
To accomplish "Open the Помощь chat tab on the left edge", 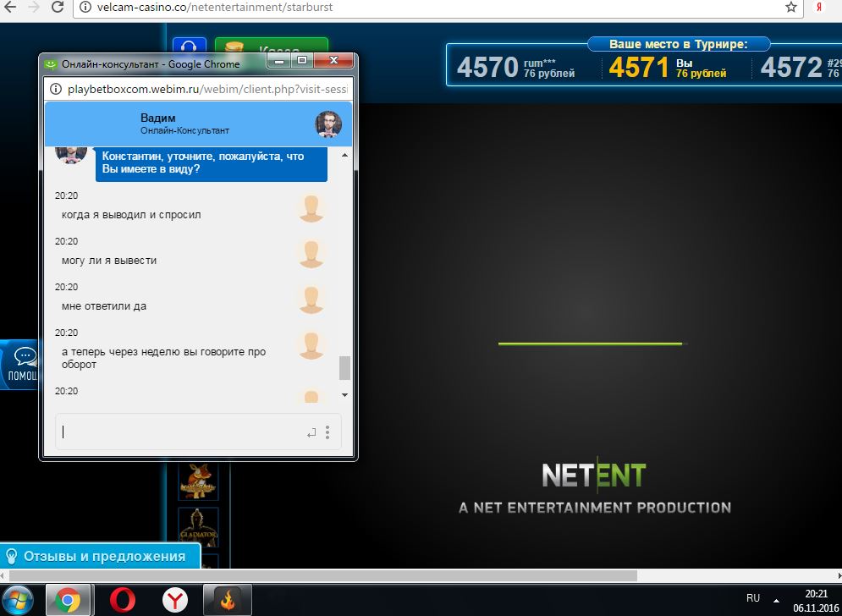I will (19, 365).
